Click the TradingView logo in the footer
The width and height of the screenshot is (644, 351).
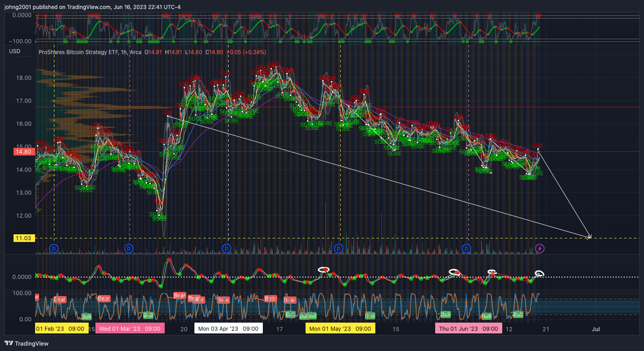27,343
